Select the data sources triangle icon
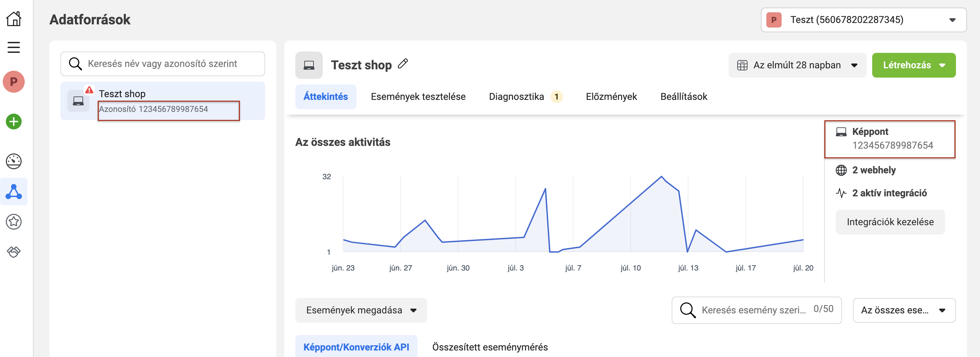 tap(14, 192)
